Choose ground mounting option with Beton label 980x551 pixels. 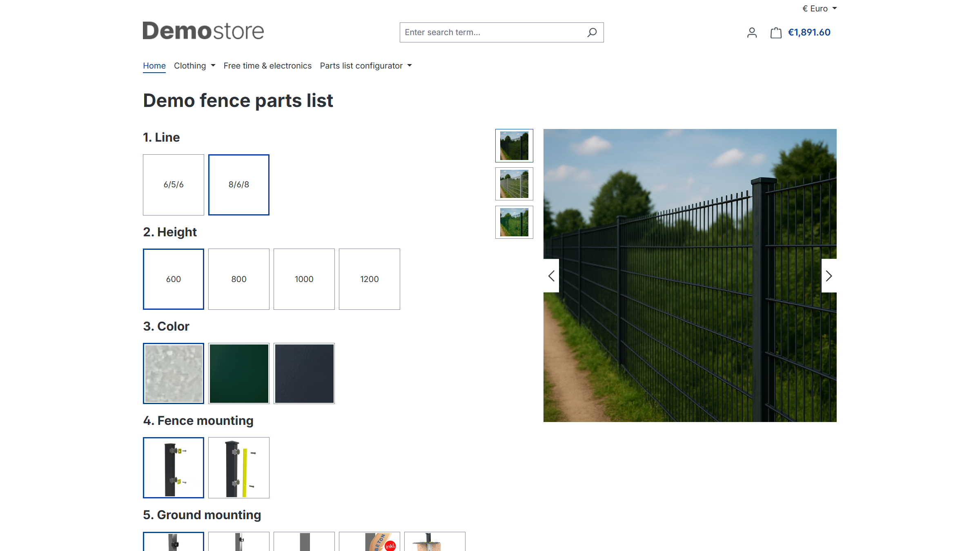click(370, 542)
